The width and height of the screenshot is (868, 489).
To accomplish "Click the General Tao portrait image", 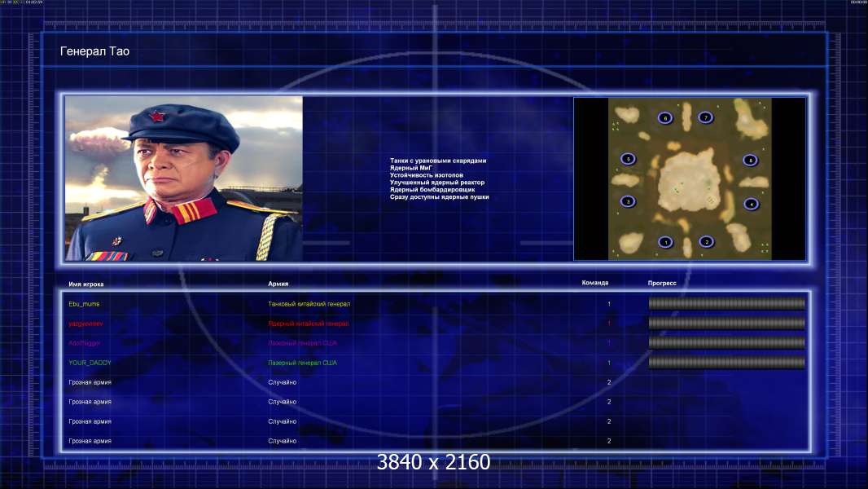I will coord(184,178).
